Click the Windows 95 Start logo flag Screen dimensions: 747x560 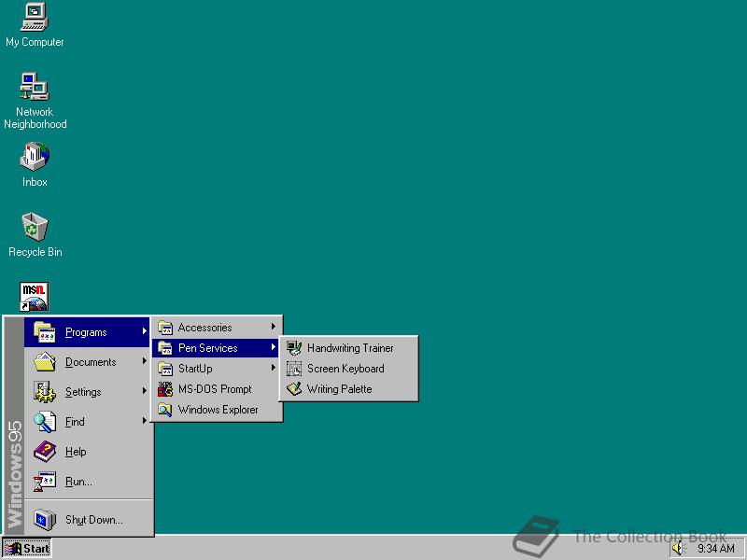pos(13,549)
